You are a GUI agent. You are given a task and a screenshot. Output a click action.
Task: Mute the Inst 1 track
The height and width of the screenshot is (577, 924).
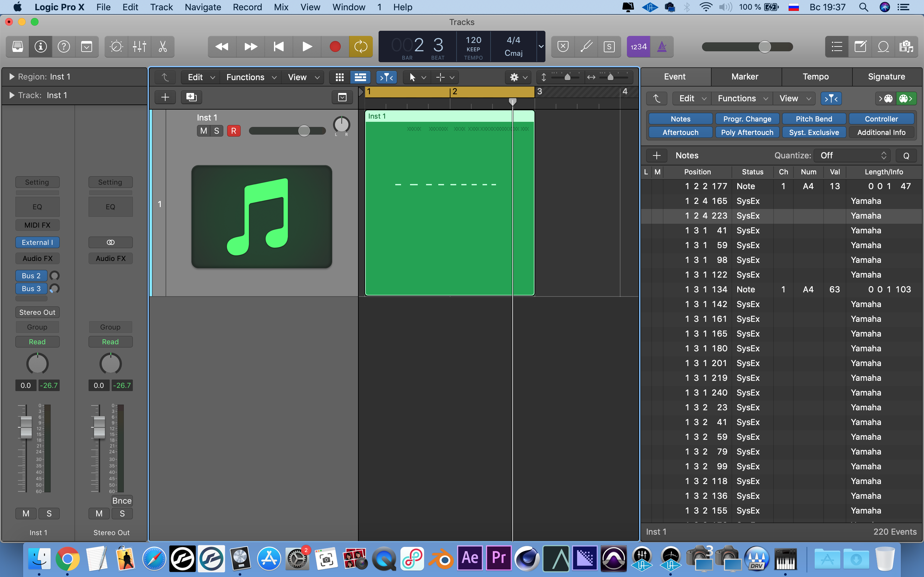pos(203,131)
